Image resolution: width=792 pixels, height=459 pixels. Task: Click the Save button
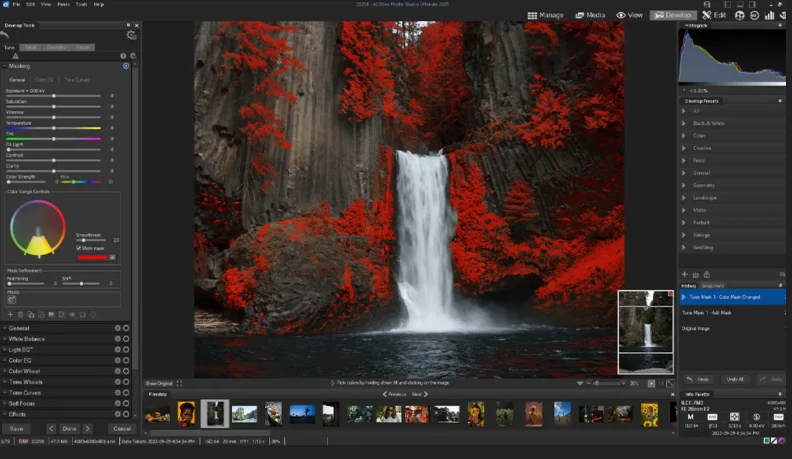[16, 429]
